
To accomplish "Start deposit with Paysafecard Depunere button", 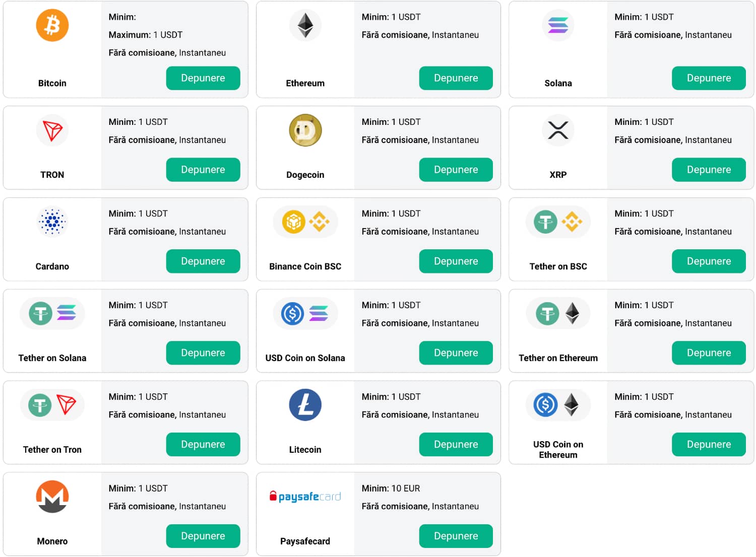I will (x=456, y=536).
